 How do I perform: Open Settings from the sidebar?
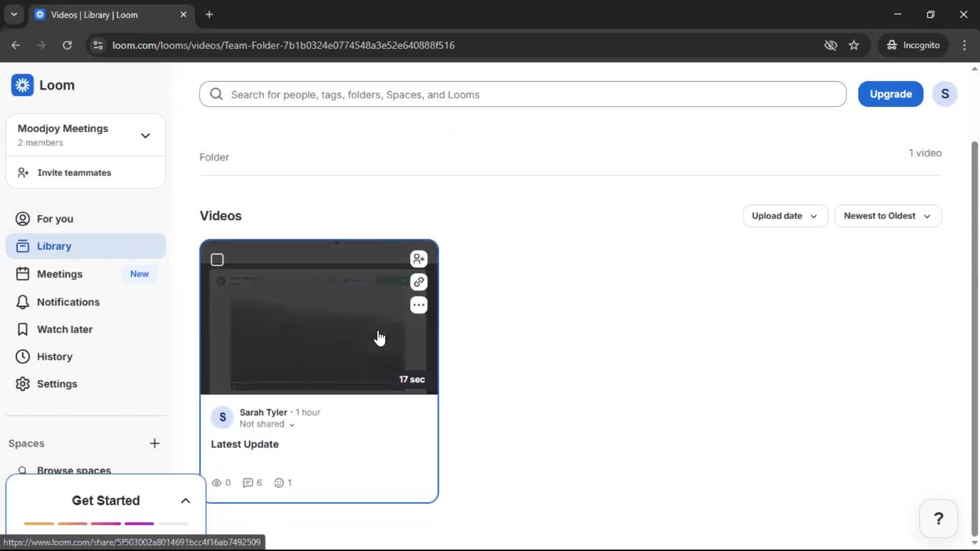point(58,384)
